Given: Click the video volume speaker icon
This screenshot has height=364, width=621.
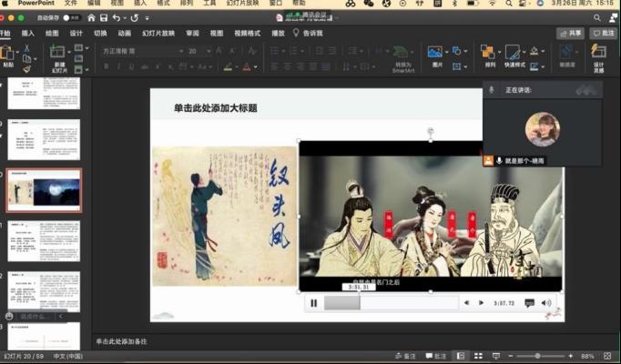Looking at the screenshot, I should (546, 303).
